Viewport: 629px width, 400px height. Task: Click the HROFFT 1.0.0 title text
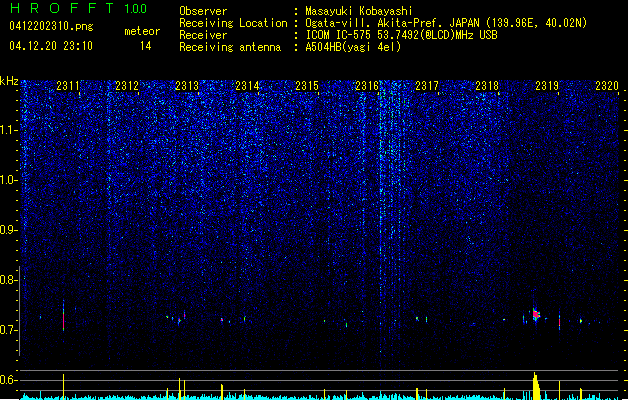(x=78, y=8)
